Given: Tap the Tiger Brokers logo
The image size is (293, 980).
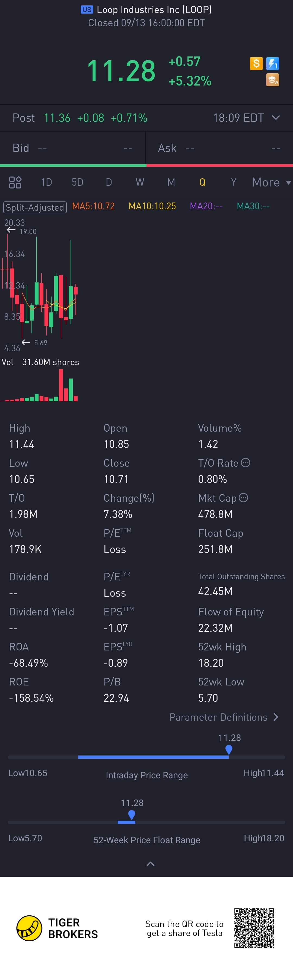Looking at the screenshot, I should [29, 928].
